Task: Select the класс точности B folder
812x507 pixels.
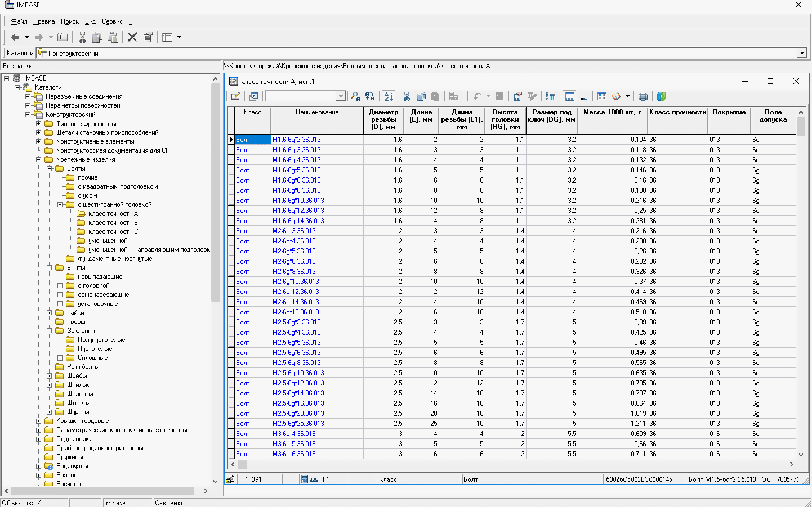Action: 113,223
